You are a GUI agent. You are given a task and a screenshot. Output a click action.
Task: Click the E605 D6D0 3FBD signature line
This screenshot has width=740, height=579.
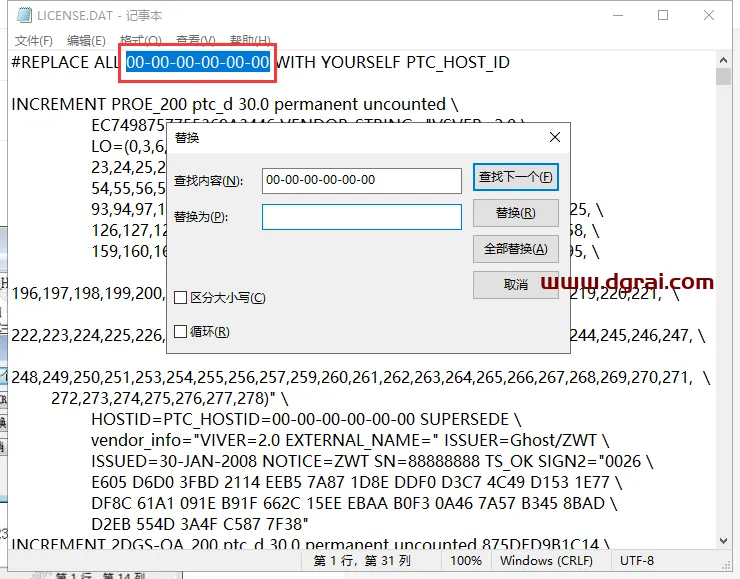[356, 482]
